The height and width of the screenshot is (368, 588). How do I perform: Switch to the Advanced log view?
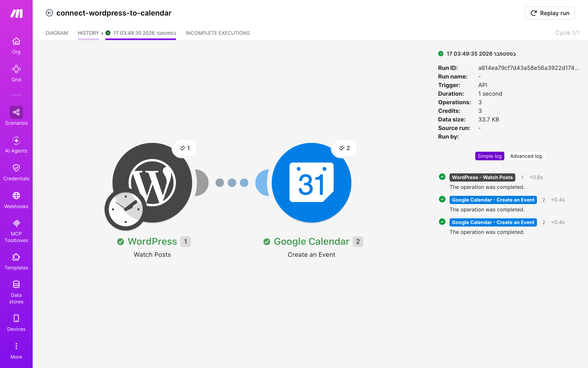click(x=526, y=156)
